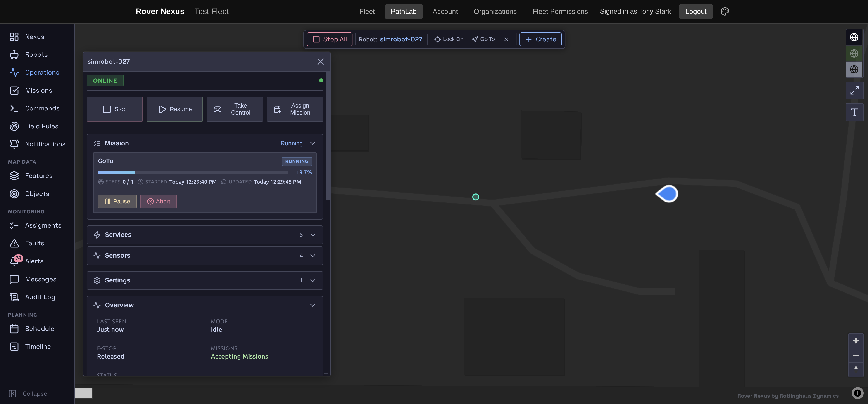Click the Create button
Screen dimensions: 868x404
540,39
